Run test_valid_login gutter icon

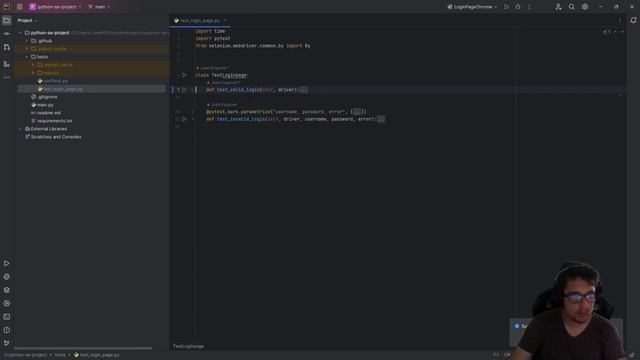184,90
